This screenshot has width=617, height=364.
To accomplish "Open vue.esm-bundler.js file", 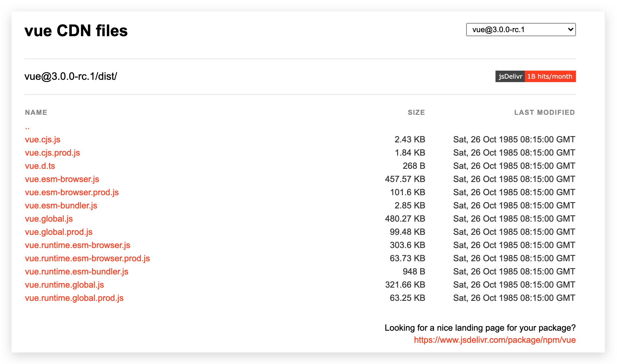I will [x=61, y=206].
